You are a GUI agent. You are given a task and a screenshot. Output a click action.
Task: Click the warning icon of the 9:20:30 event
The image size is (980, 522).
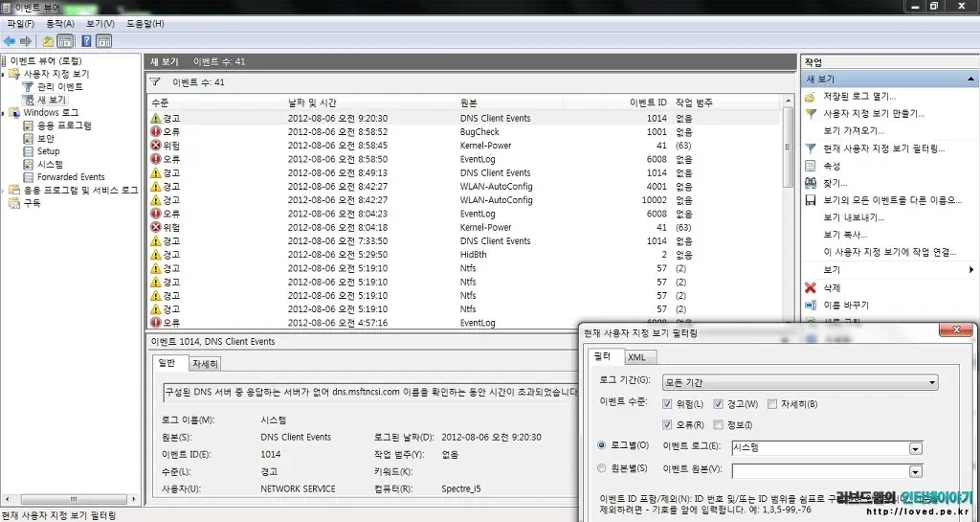point(156,118)
